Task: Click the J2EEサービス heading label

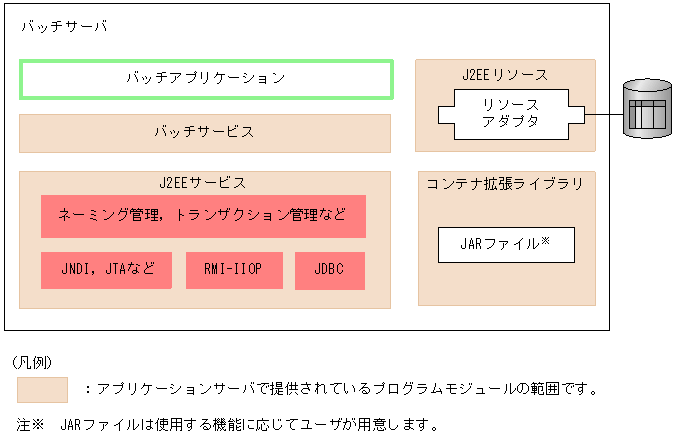Action: click(x=203, y=183)
